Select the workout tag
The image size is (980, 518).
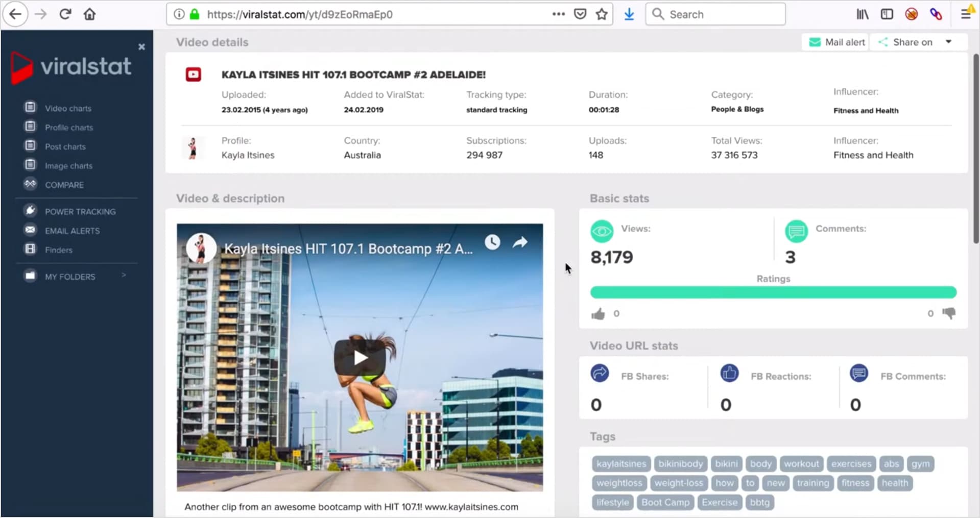coord(801,464)
